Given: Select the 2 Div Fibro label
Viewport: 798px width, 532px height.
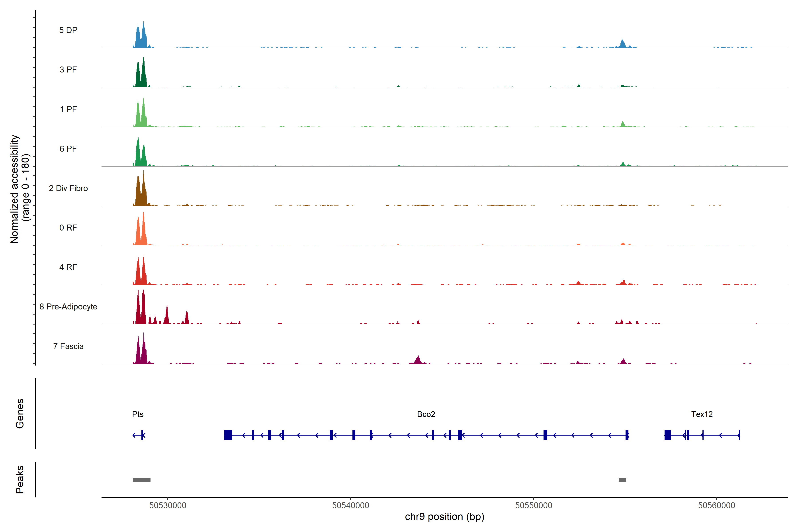Looking at the screenshot, I should [68, 188].
